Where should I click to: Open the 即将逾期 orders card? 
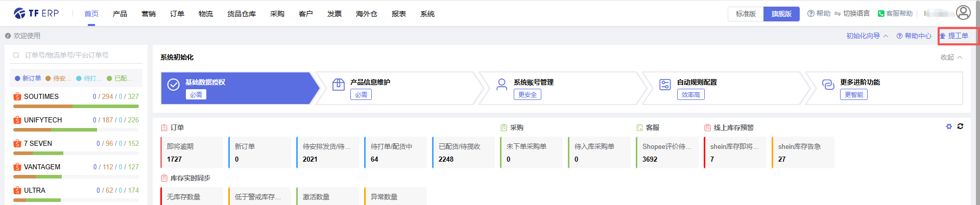point(192,152)
